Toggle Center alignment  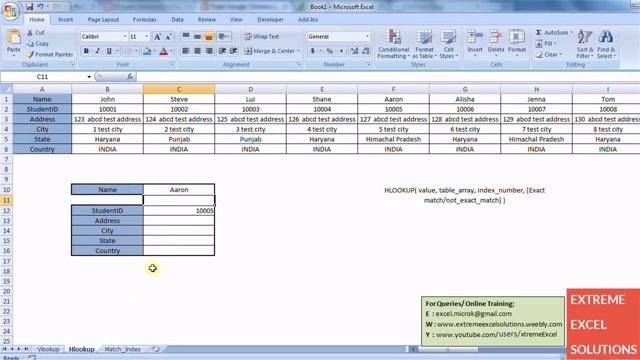(x=197, y=51)
